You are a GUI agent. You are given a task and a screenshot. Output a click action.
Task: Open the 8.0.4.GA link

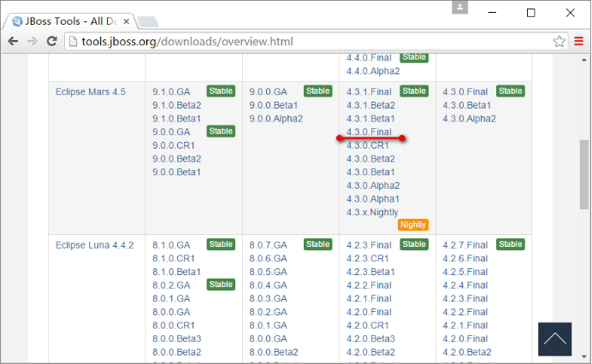coord(268,285)
